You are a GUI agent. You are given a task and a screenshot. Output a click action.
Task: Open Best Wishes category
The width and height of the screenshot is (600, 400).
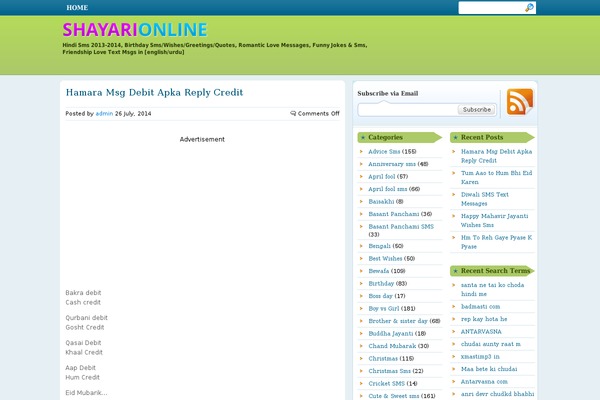[385, 259]
